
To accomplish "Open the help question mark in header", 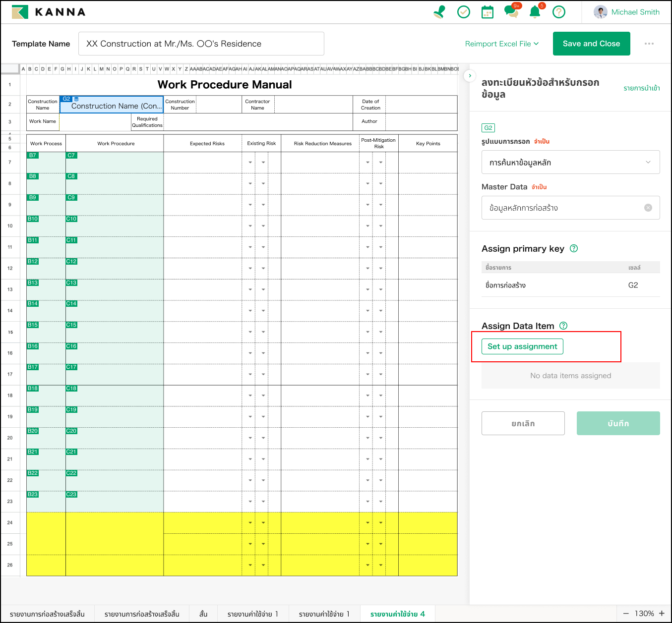I will pos(558,12).
